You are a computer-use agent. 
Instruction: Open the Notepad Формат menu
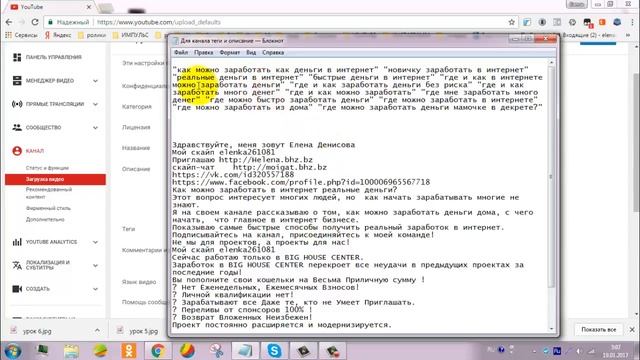(229, 53)
